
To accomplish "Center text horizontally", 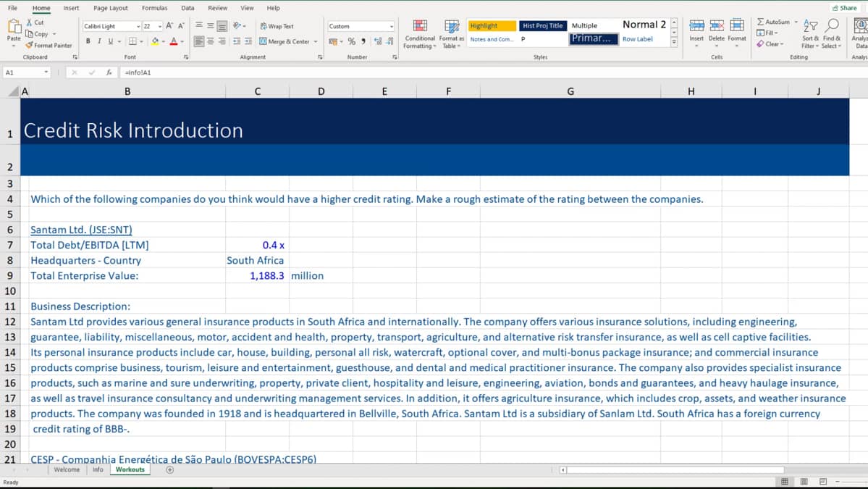I will click(x=211, y=41).
